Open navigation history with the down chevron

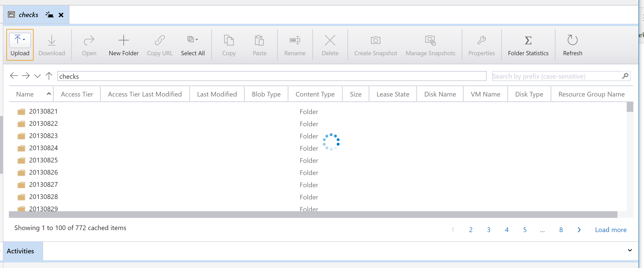(37, 76)
